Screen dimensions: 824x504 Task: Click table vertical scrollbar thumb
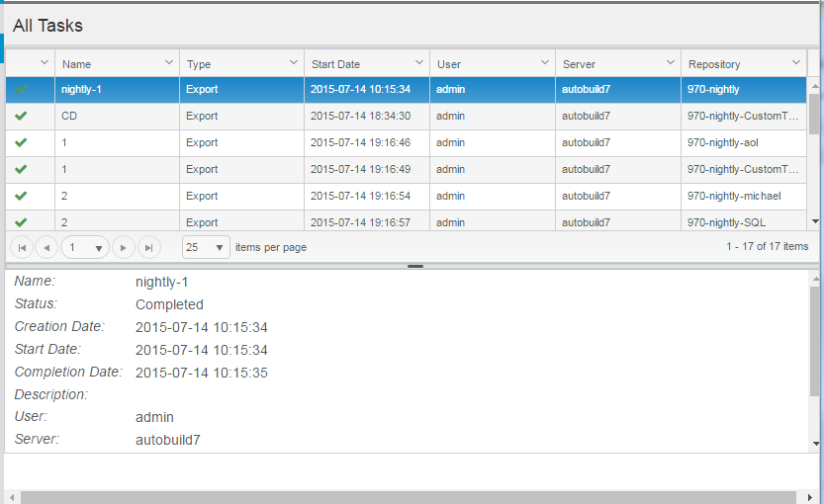click(814, 114)
